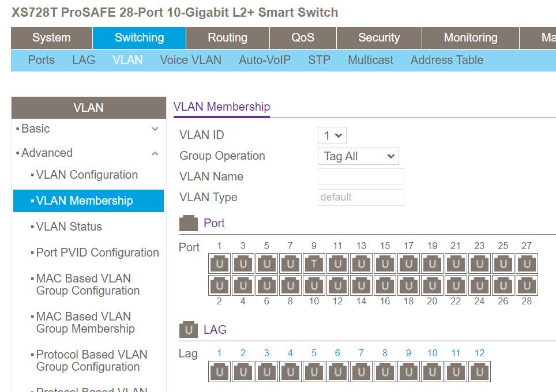Toggle membership icon under Lag 4

[291, 371]
